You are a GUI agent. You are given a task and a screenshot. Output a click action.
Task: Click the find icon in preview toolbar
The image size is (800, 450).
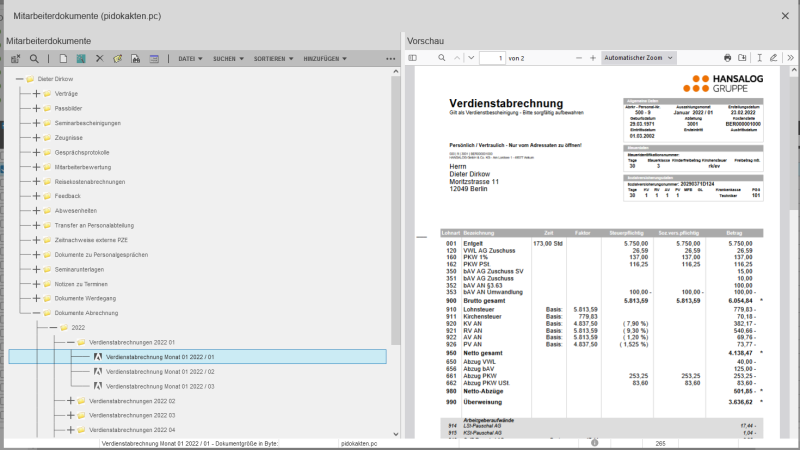[441, 58]
